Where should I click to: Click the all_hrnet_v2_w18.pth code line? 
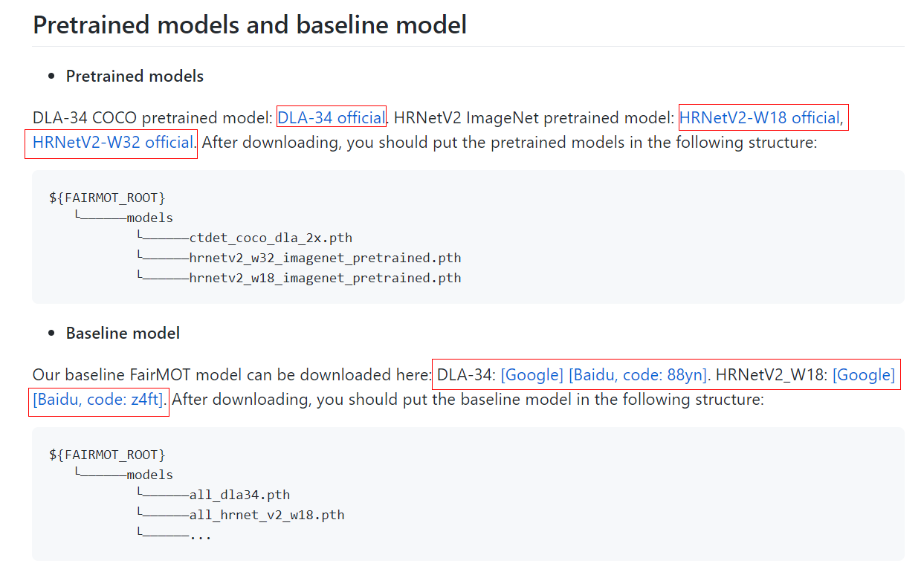(267, 515)
